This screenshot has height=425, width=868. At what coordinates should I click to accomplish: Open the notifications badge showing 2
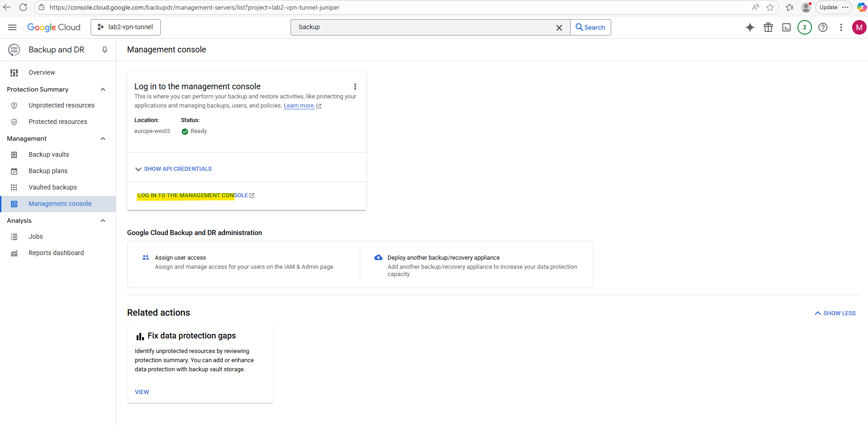tap(805, 27)
